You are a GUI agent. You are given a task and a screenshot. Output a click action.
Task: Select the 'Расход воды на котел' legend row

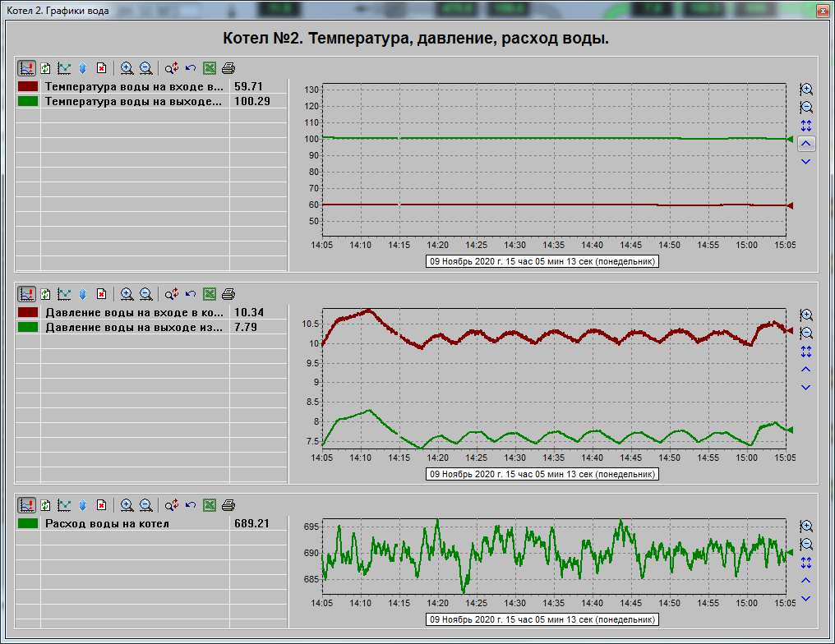[151, 523]
